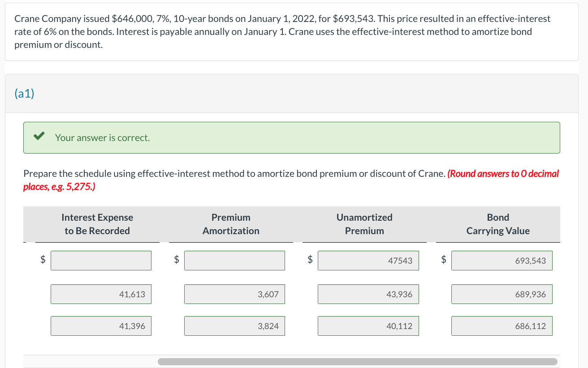The image size is (588, 368).
Task: Click the Bond Carrying Value field 686,112
Action: (x=502, y=326)
